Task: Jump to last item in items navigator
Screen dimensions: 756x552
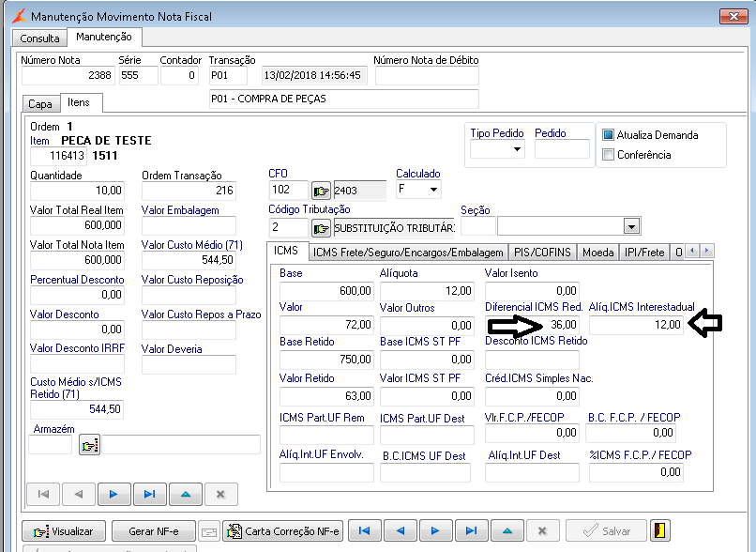Action: pyautogui.click(x=149, y=494)
